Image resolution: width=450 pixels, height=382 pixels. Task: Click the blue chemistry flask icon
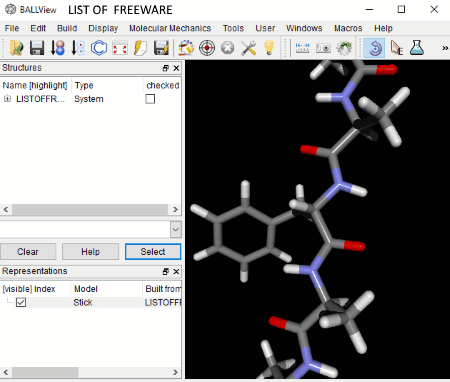(x=417, y=48)
